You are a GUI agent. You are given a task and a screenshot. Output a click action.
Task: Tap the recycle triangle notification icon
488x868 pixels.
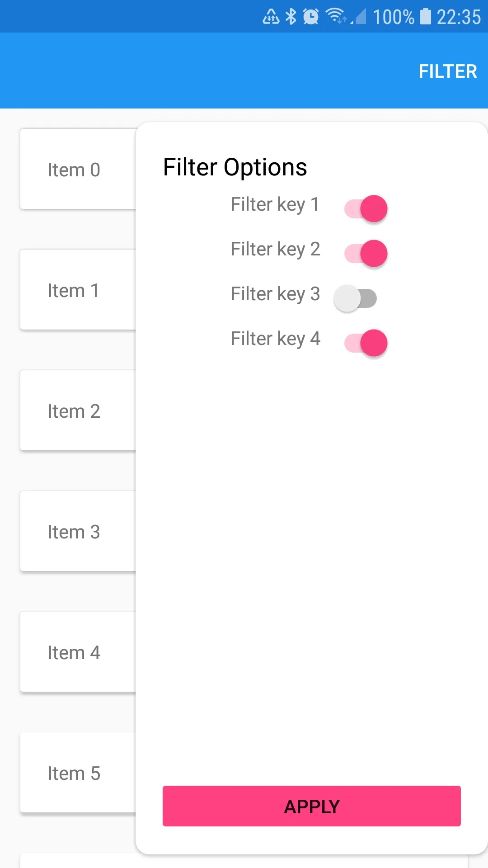click(x=271, y=17)
